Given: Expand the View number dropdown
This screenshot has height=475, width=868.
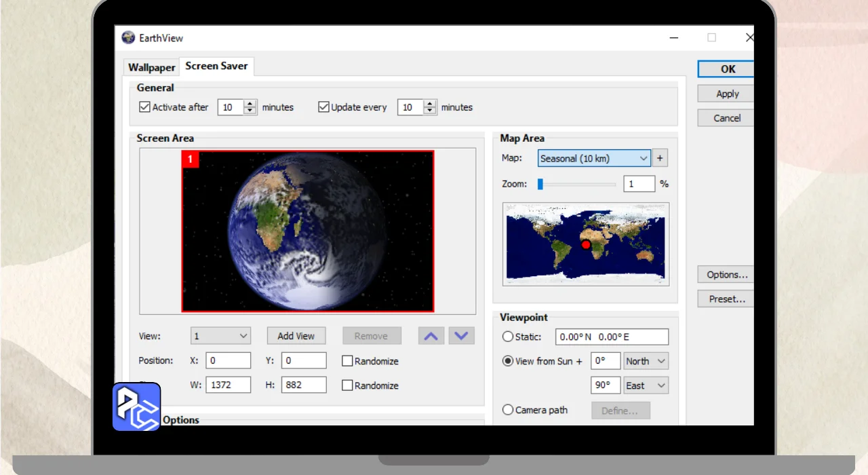Looking at the screenshot, I should coord(220,336).
